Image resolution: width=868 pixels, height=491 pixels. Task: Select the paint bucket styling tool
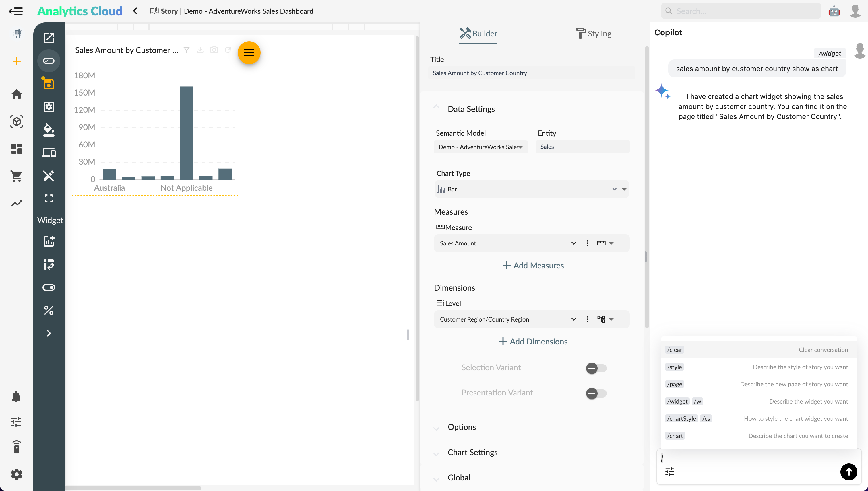click(49, 130)
